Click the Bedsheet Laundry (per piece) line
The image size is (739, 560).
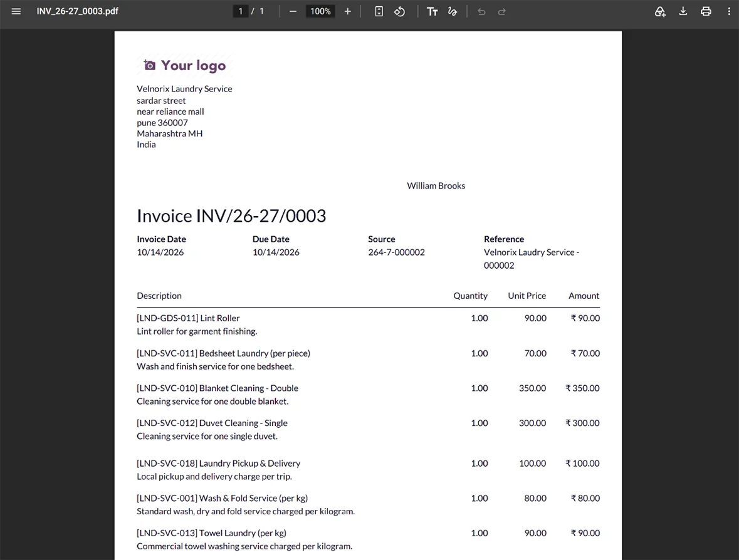[x=223, y=353]
